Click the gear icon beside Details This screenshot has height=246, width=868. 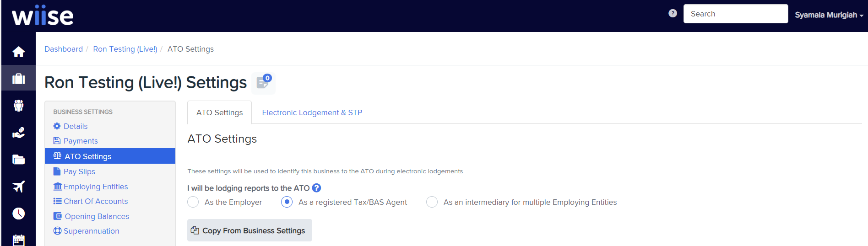click(57, 126)
